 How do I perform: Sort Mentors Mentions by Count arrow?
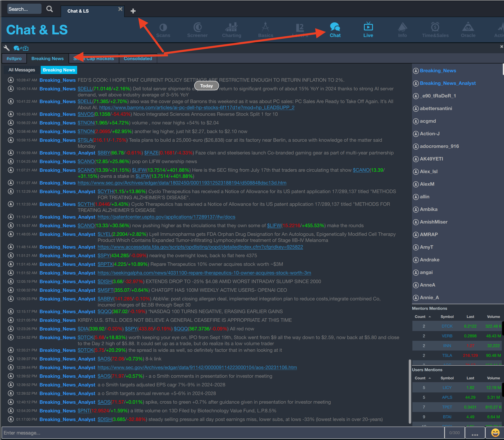pyautogui.click(x=429, y=317)
